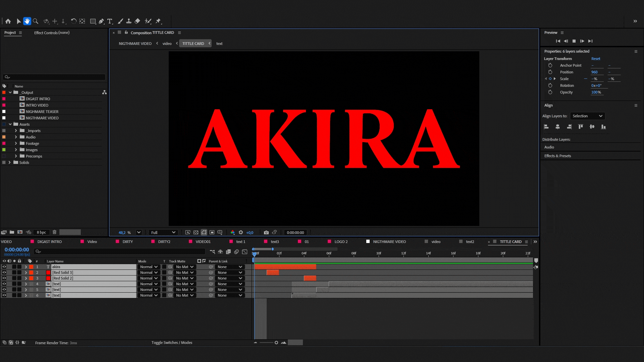Screen dimensions: 644x362
Task: Take snapshot with the camera icon
Action: (266, 232)
